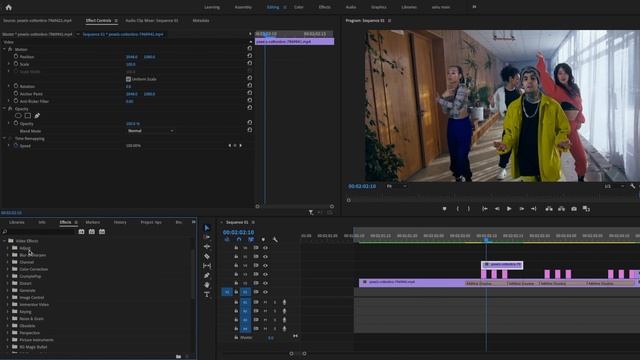This screenshot has width=640, height=360.
Task: Click the Lift button
Action: pyautogui.click(x=549, y=209)
